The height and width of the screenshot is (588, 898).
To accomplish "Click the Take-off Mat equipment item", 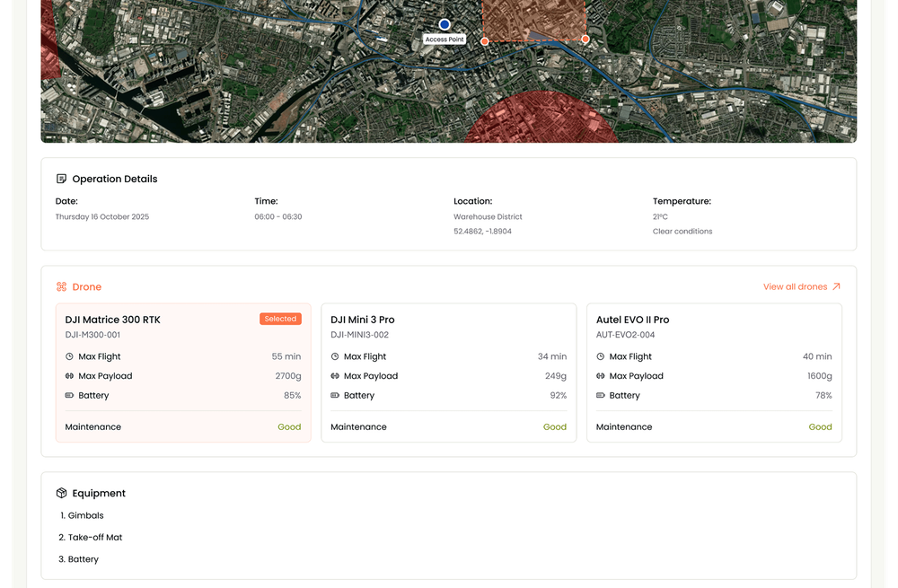I will 94,537.
